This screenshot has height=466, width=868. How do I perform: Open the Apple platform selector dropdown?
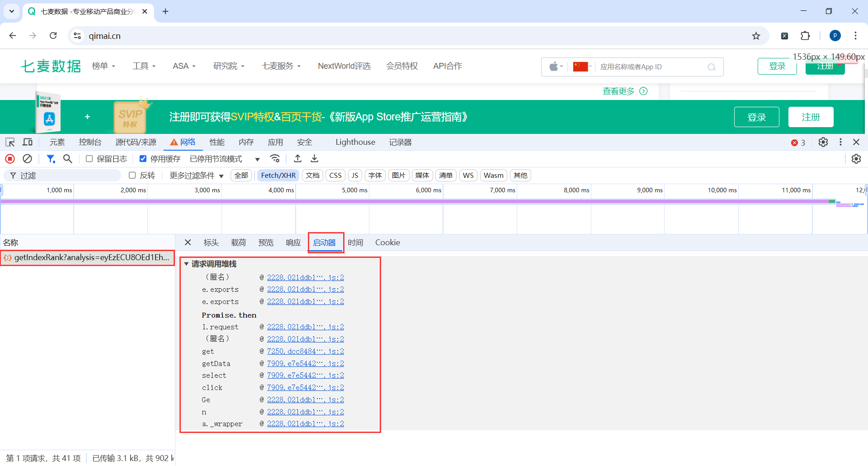coord(556,67)
